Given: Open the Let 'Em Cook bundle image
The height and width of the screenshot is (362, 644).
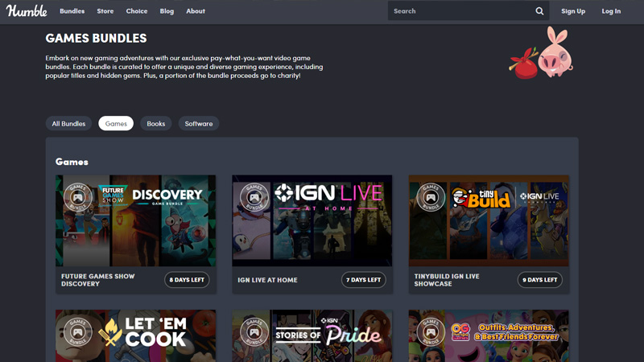Looking at the screenshot, I should (x=135, y=335).
